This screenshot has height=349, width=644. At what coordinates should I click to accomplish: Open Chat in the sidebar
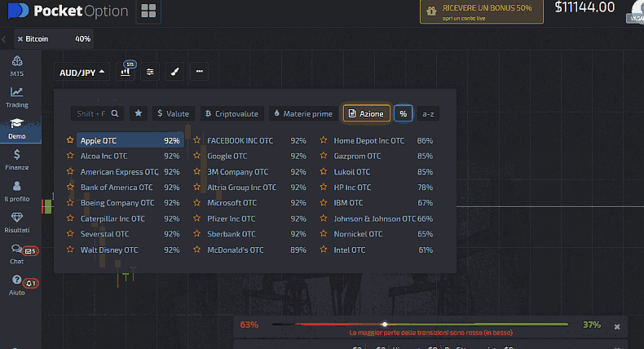tap(17, 254)
